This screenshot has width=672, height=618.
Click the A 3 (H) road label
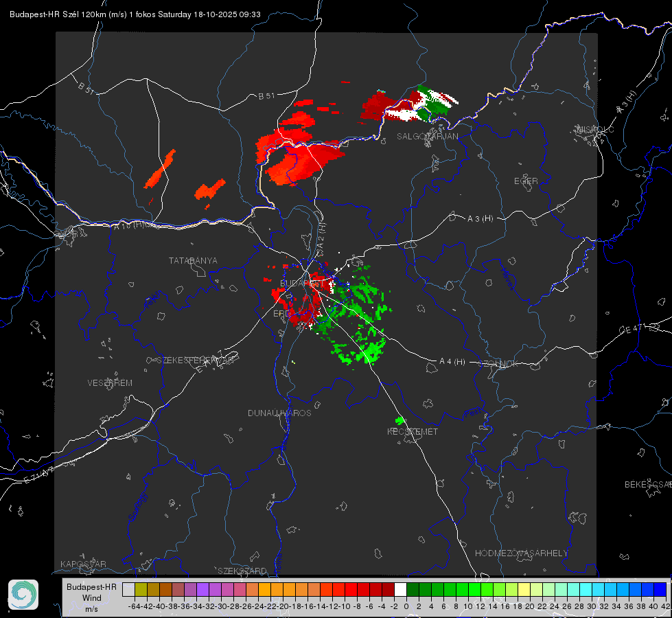(x=480, y=219)
